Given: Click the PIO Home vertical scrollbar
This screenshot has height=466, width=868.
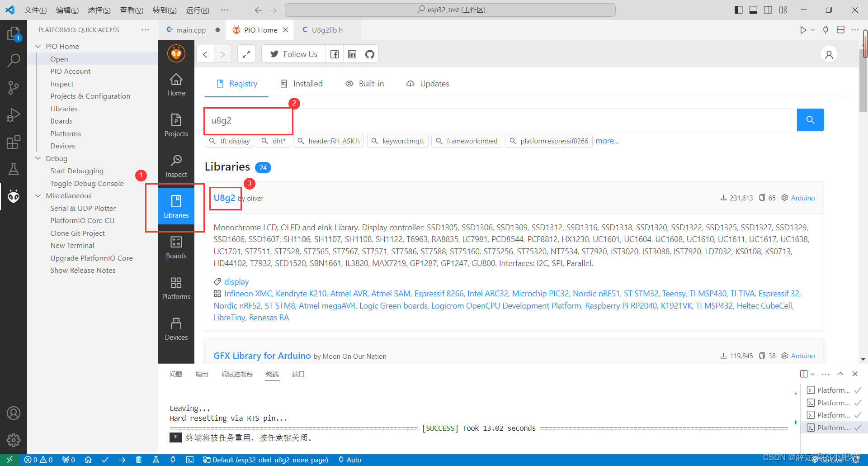Looking at the screenshot, I should click(863, 80).
